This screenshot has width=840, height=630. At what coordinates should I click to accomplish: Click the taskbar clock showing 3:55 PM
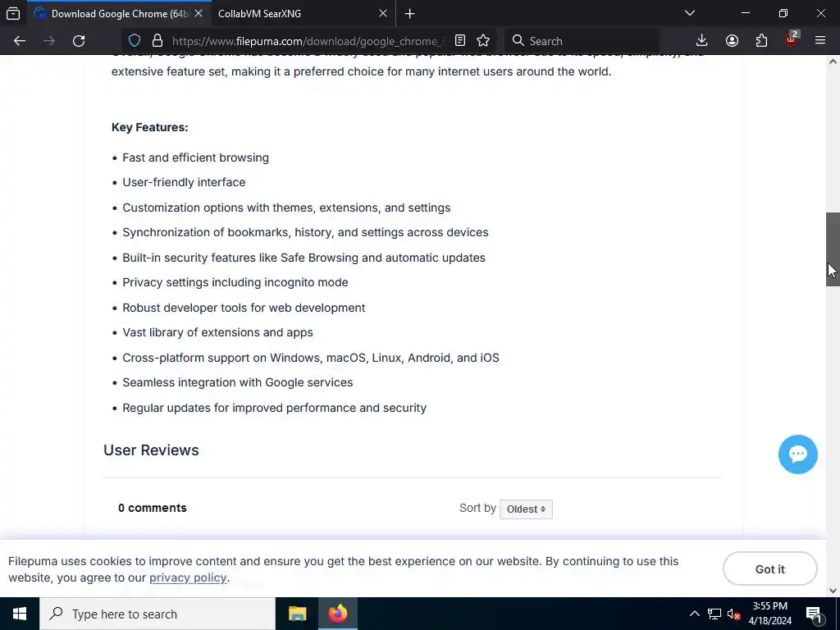[769, 614]
